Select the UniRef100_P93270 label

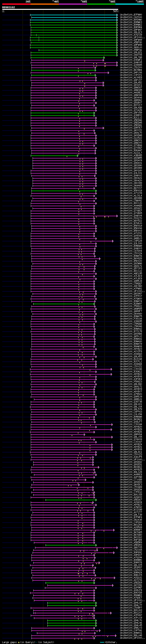tap(131, 218)
